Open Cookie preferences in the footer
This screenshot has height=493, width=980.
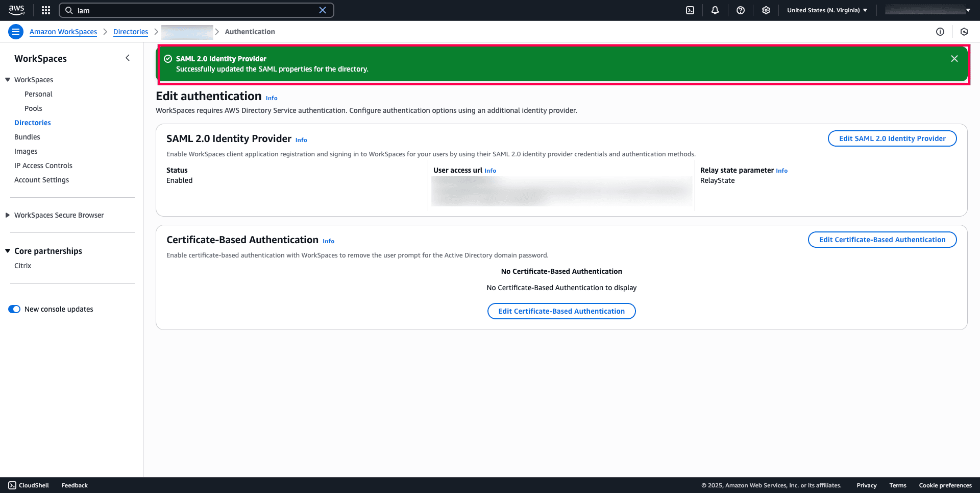pyautogui.click(x=945, y=485)
